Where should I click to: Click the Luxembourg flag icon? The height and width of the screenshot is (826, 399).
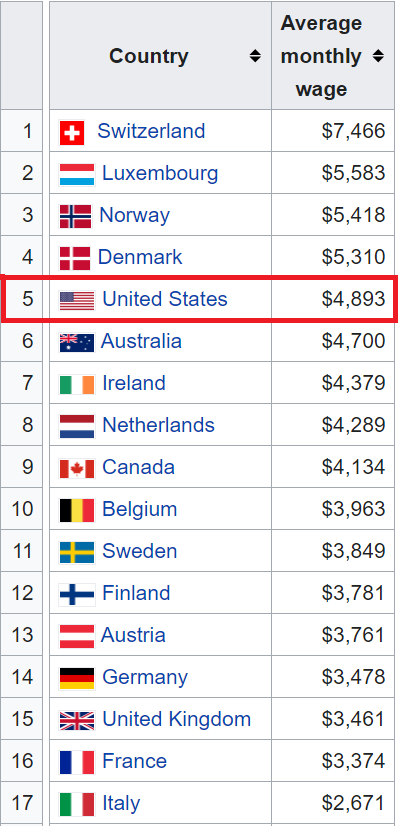coord(77,174)
